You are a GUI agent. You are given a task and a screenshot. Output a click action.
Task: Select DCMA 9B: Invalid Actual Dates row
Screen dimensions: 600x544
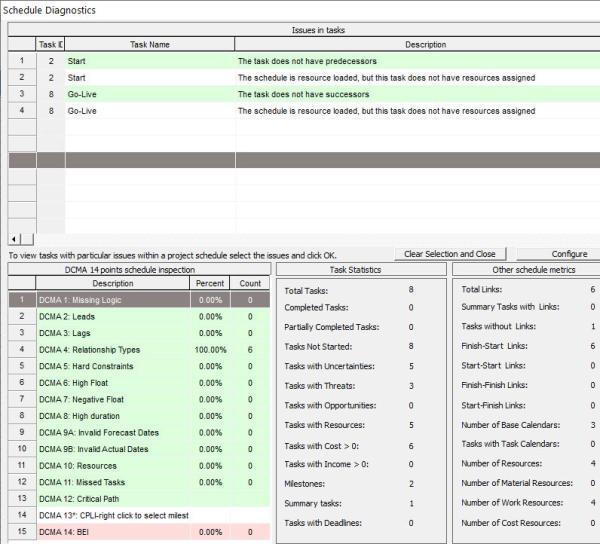tap(139, 449)
